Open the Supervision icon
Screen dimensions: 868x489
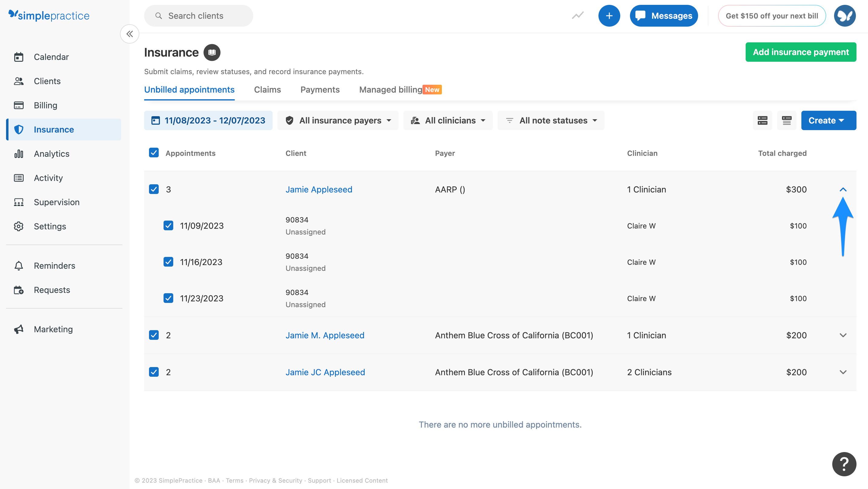tap(19, 202)
